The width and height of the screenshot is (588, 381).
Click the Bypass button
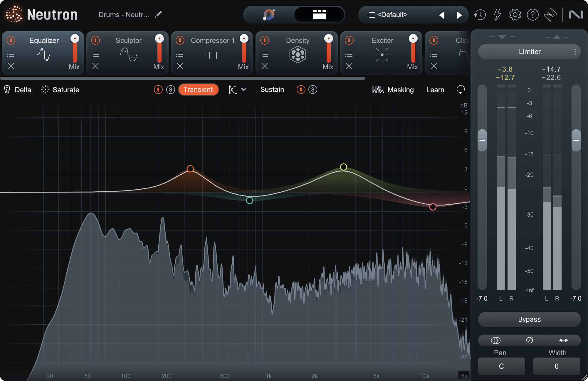529,319
